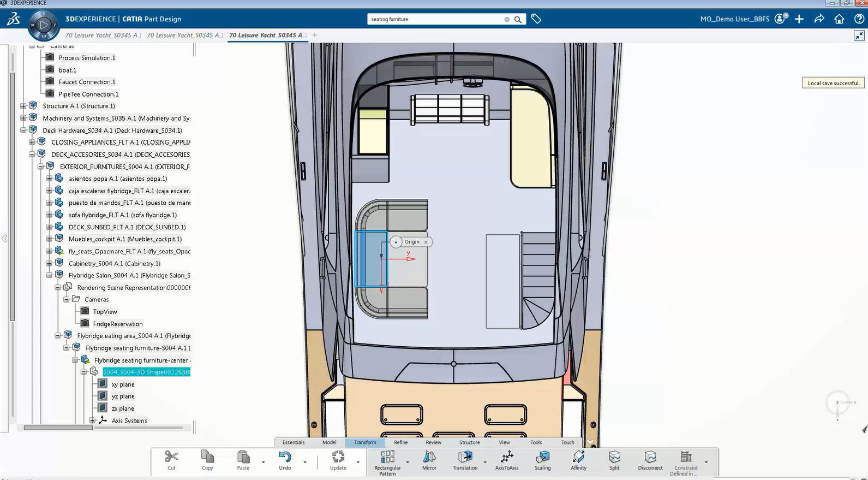Expand the Structure A.1 tree node
The image size is (868, 480).
(23, 106)
